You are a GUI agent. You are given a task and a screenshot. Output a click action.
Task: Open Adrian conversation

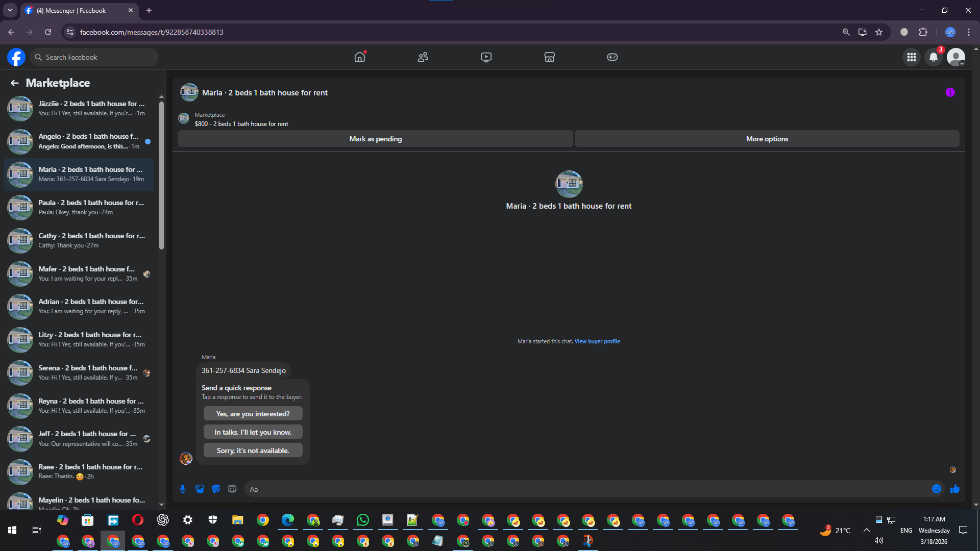(79, 306)
